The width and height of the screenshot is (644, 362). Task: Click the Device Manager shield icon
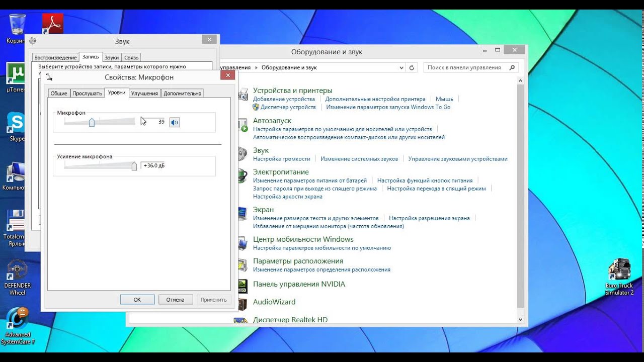tap(256, 107)
